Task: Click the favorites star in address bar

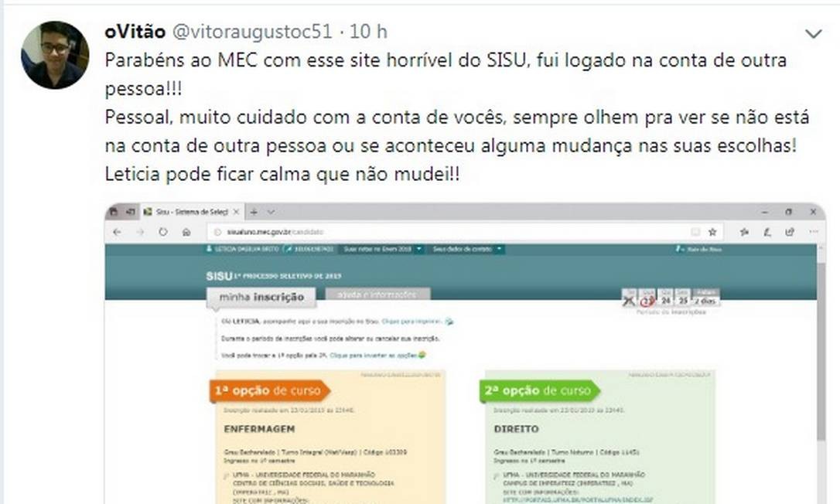Action: point(712,232)
